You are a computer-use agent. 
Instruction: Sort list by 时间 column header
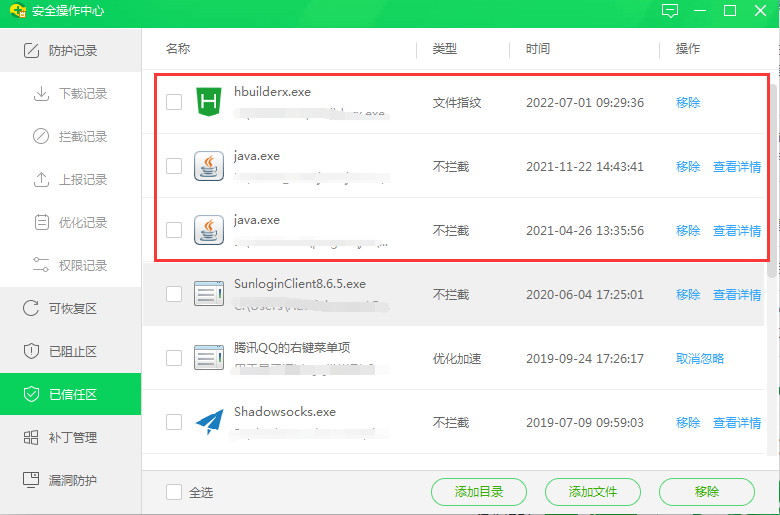[x=538, y=49]
